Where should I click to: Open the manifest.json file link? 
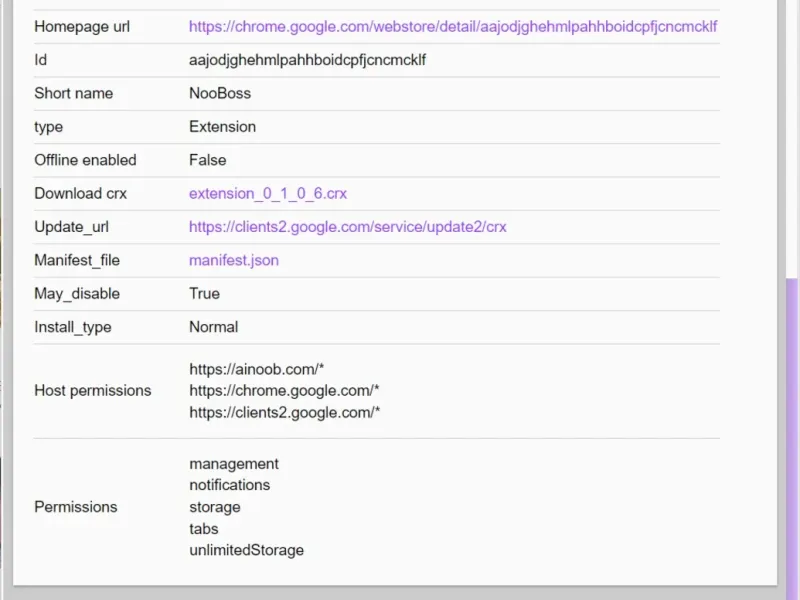(234, 260)
